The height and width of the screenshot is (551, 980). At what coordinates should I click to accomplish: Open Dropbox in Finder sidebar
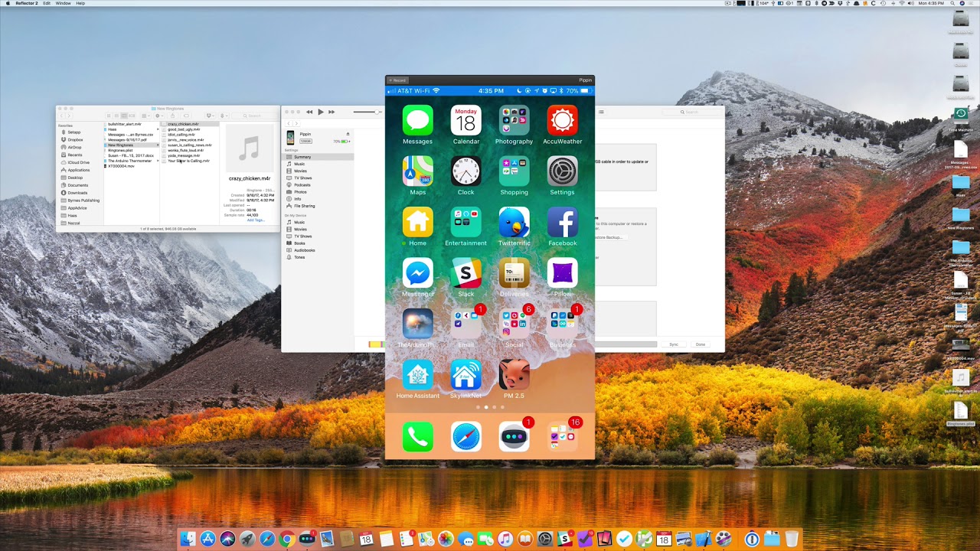coord(76,139)
